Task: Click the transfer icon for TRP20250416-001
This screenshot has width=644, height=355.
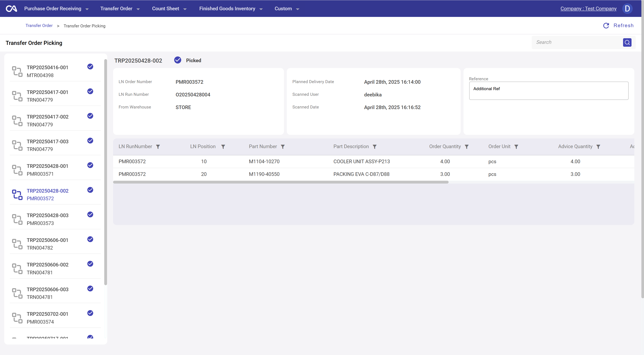Action: click(17, 71)
